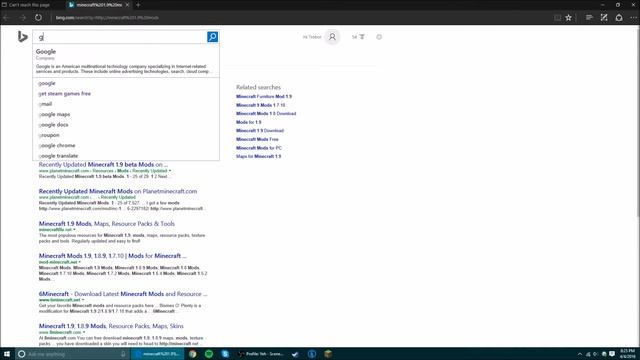
Task: Click the browser forward arrow
Action: point(22,18)
